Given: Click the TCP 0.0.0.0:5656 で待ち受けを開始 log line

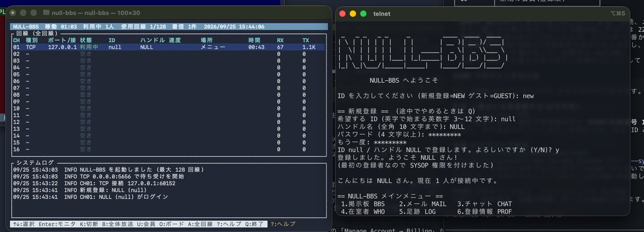Looking at the screenshot, I should 99,176.
